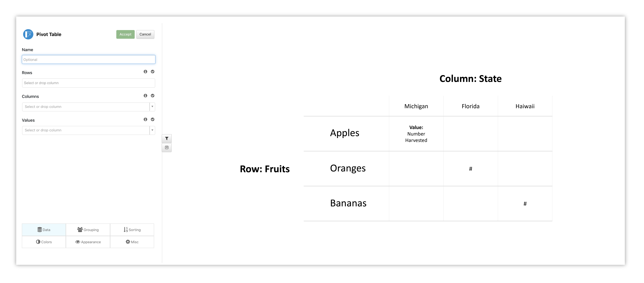Open the Rows column selector
The image size is (644, 283).
pyautogui.click(x=89, y=83)
